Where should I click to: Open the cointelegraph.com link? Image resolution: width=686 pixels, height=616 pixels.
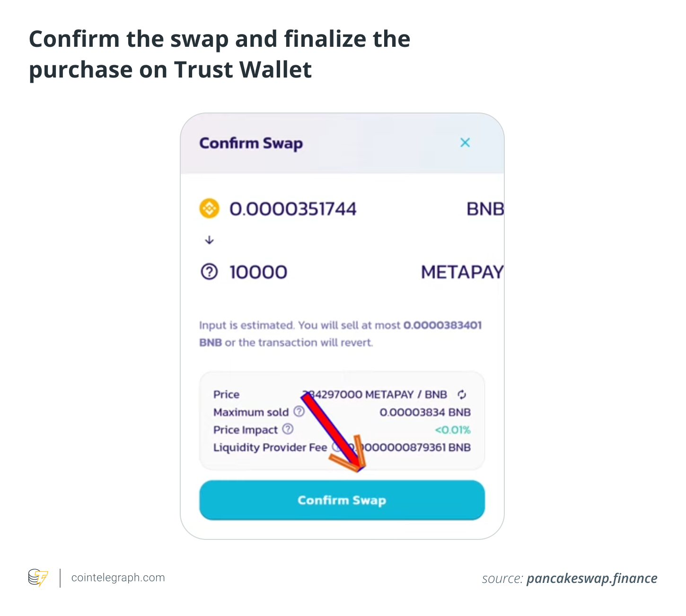coord(118,578)
